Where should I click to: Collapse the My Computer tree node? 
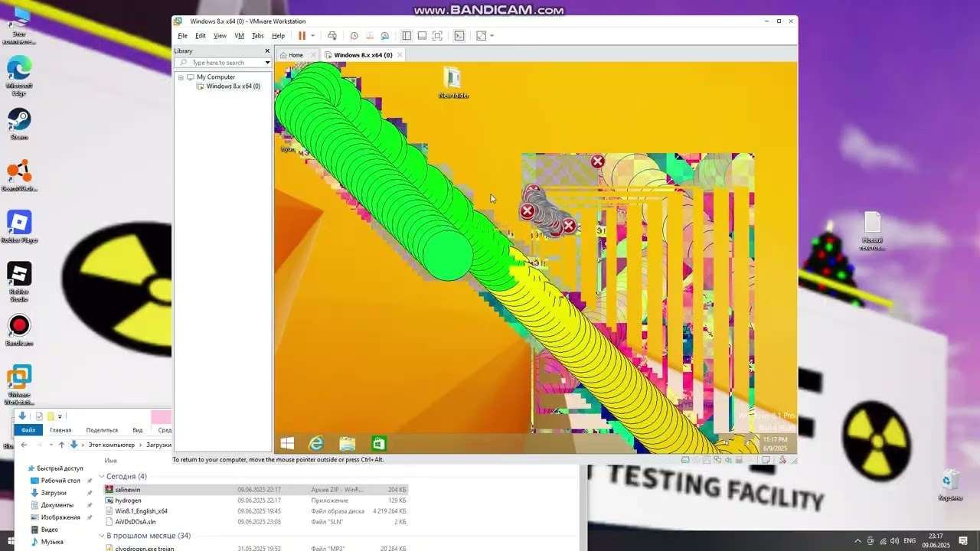(x=181, y=77)
